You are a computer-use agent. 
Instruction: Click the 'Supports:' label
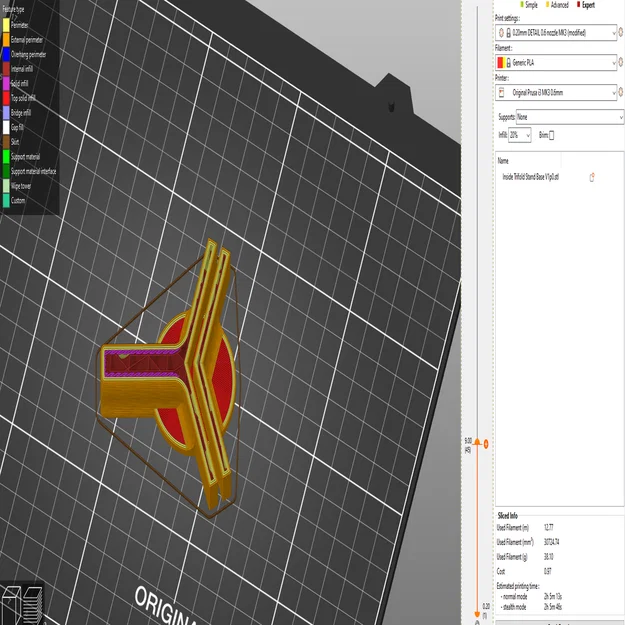506,117
